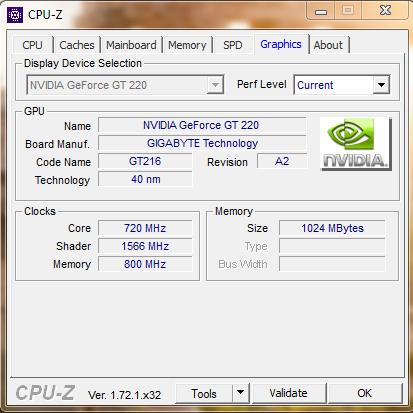
Task: Click the NVIDIA logo image
Action: [355, 144]
